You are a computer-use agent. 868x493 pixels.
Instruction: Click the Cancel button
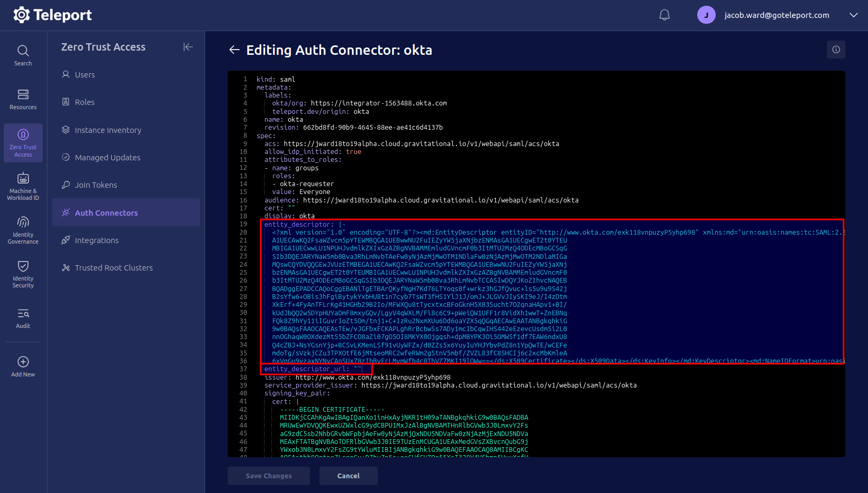tap(348, 476)
